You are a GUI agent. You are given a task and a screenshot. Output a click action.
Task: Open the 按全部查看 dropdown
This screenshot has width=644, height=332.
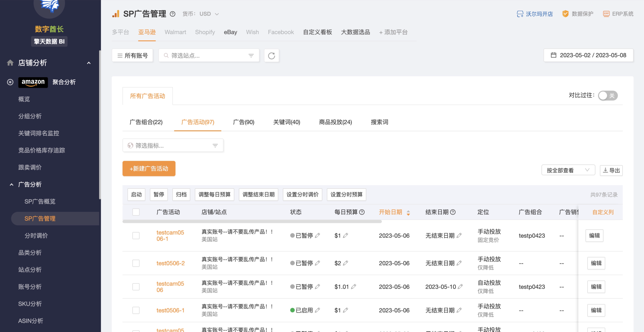pyautogui.click(x=568, y=170)
